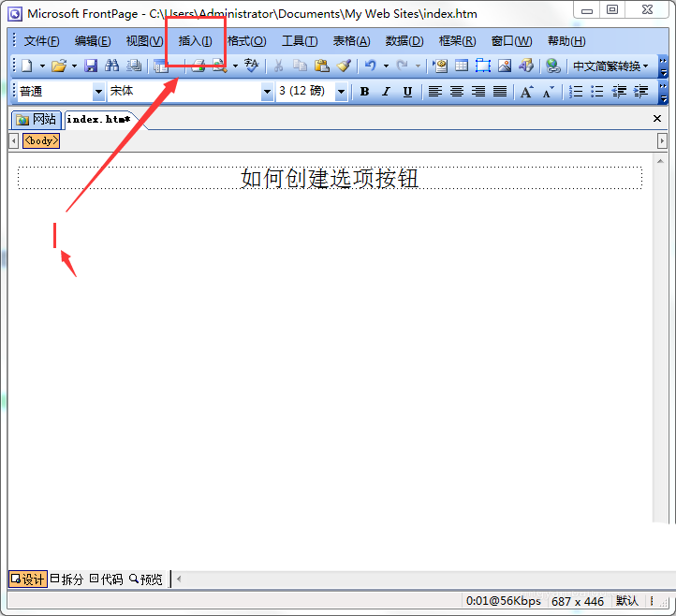The image size is (676, 616).
Task: Switch to 预览 view
Action: [146, 579]
